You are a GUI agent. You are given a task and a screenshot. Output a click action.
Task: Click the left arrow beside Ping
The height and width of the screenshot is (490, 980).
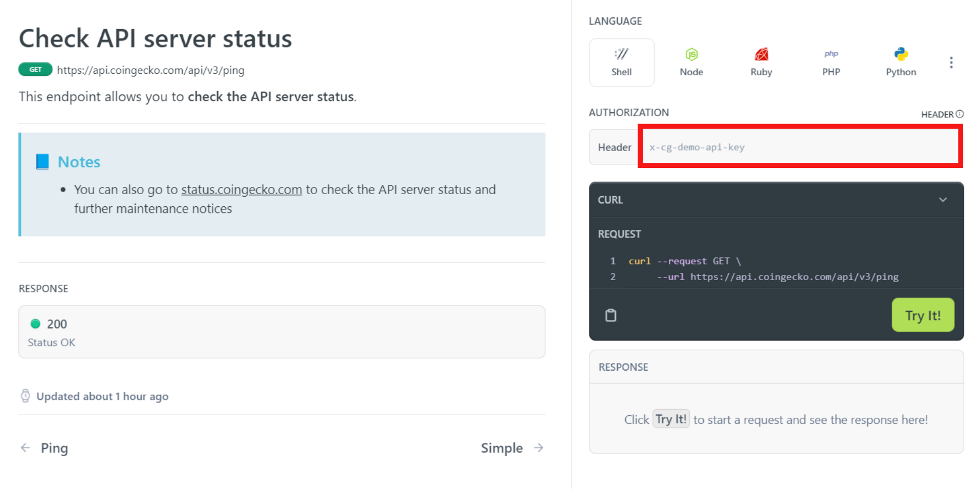[25, 448]
